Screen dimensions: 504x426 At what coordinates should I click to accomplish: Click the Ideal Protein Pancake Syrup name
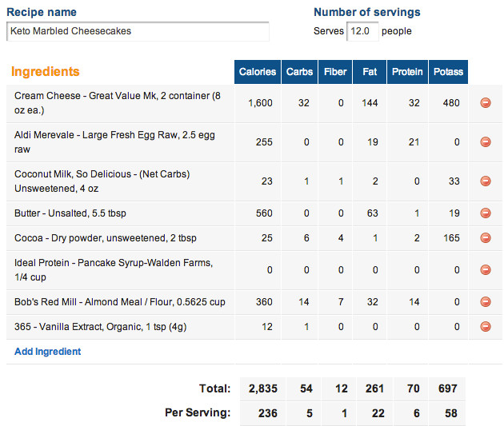(x=114, y=269)
